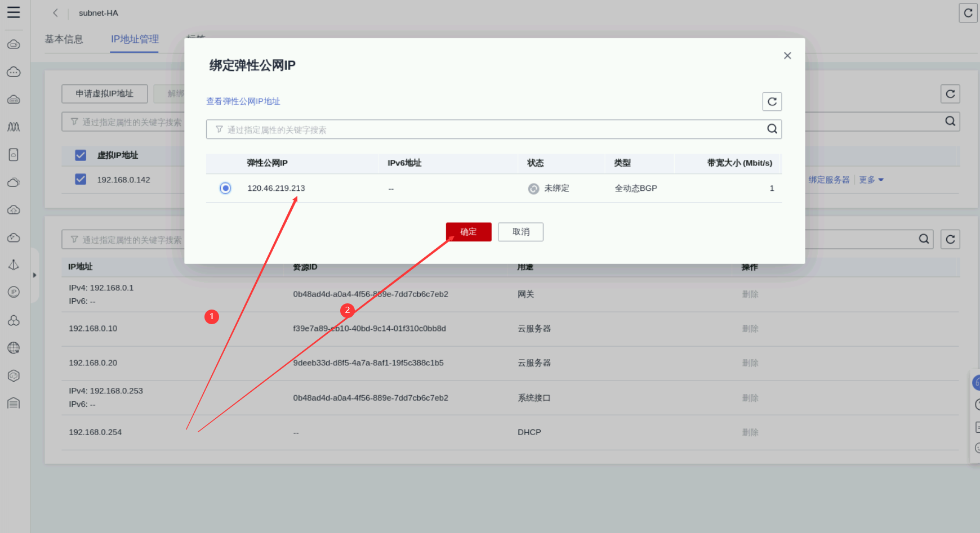Click search icon of virtual IP search bar
The height and width of the screenshot is (533, 980).
point(950,121)
